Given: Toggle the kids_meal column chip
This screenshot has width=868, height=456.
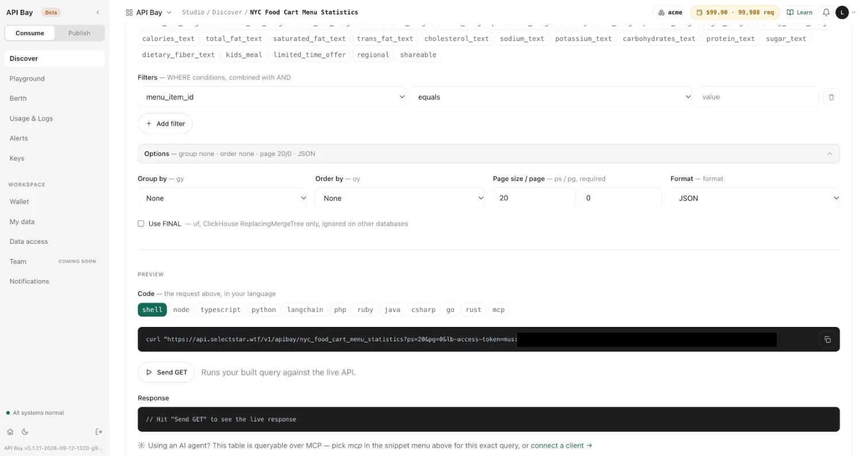Looking at the screenshot, I should click(244, 55).
